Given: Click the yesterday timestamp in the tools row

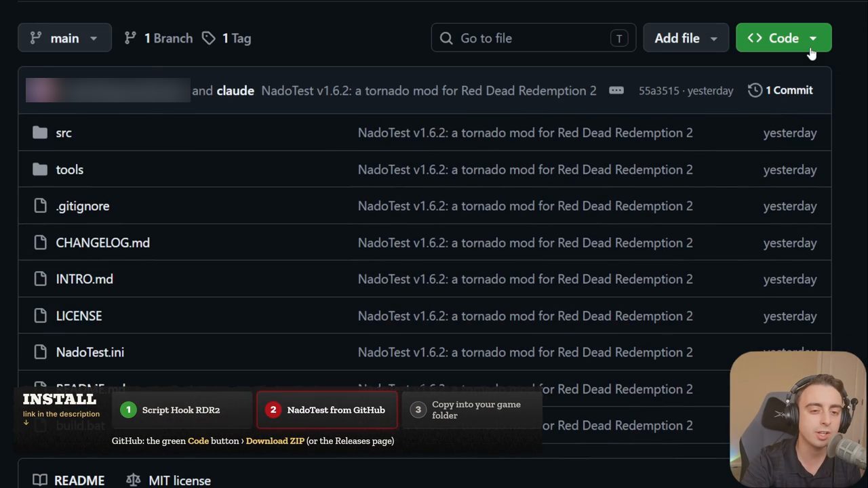Looking at the screenshot, I should pyautogui.click(x=790, y=169).
